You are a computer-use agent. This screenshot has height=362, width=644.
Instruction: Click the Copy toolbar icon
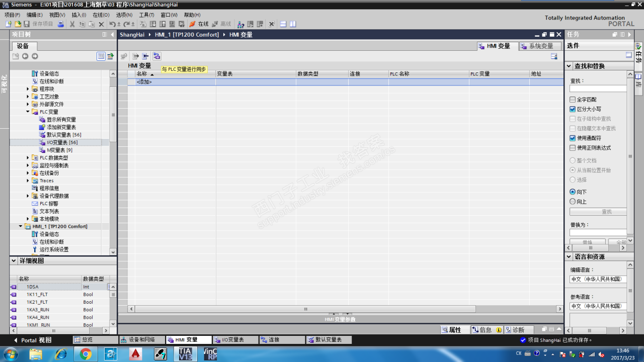[x=82, y=24]
